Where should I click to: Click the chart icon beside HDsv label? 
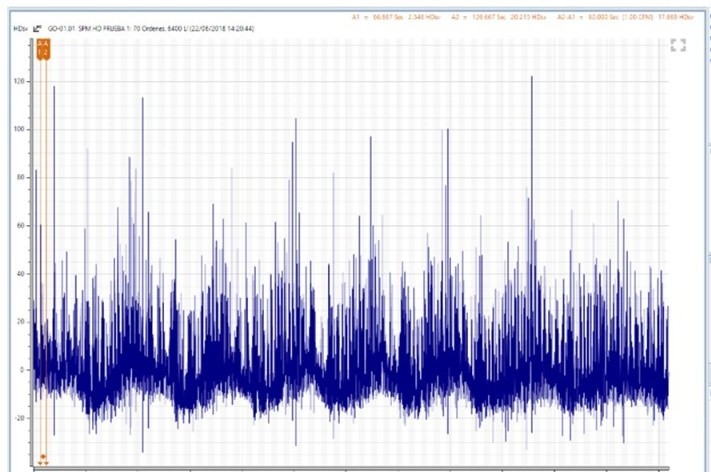click(x=37, y=30)
